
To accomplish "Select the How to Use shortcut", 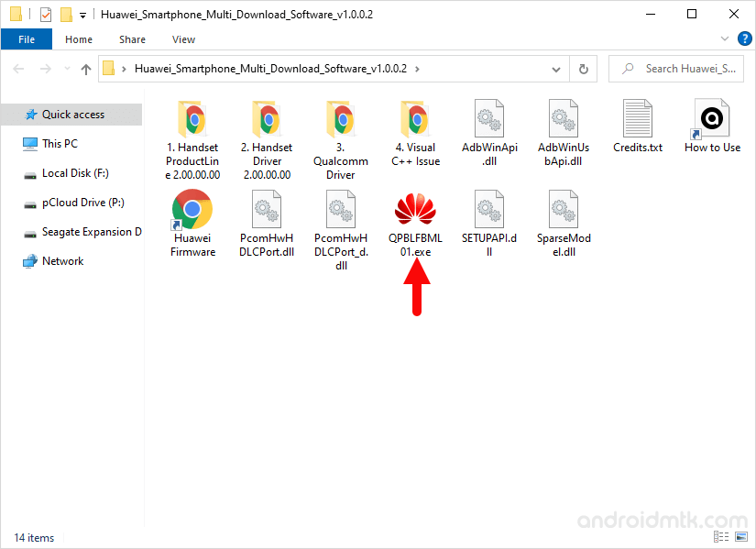I will tap(712, 126).
